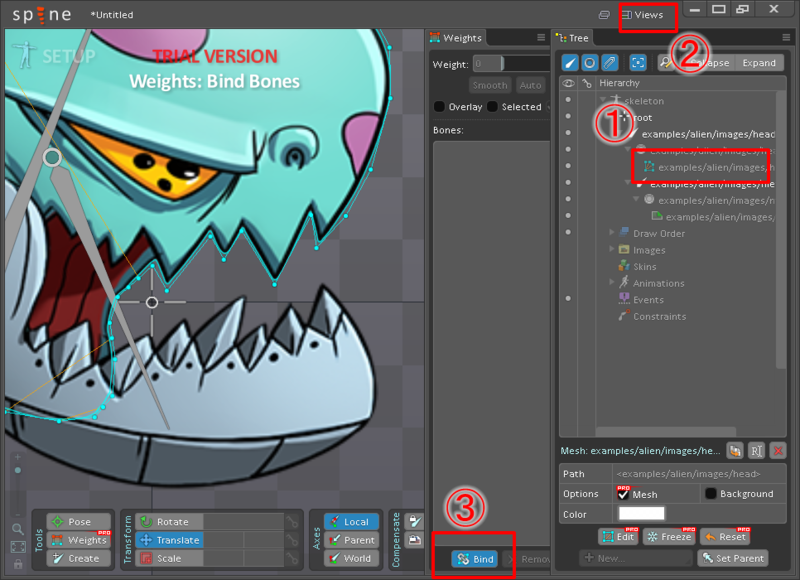Choose the Translate transform tool
800x580 pixels.
pos(169,540)
